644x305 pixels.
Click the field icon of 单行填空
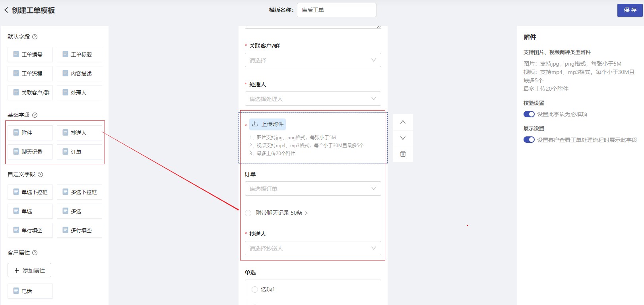pyautogui.click(x=16, y=230)
